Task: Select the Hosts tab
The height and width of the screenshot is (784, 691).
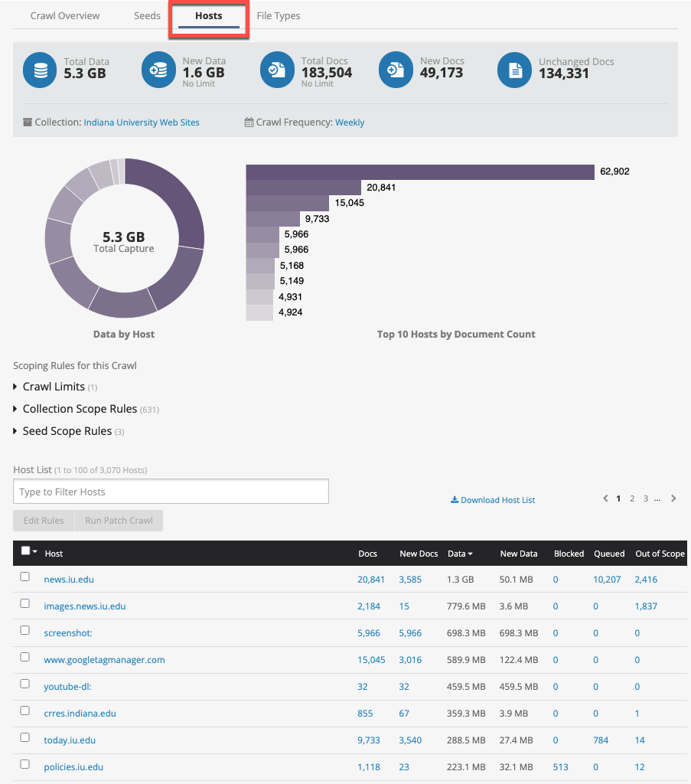Action: 208,15
